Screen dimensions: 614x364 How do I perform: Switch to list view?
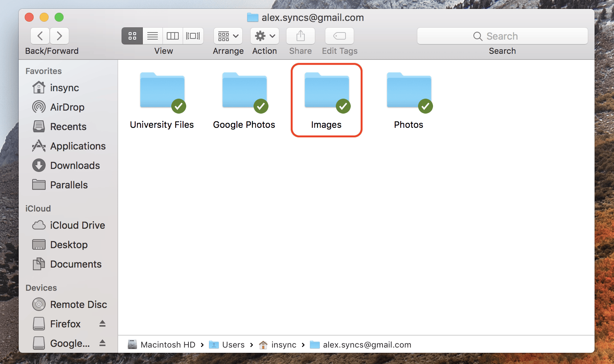[153, 36]
